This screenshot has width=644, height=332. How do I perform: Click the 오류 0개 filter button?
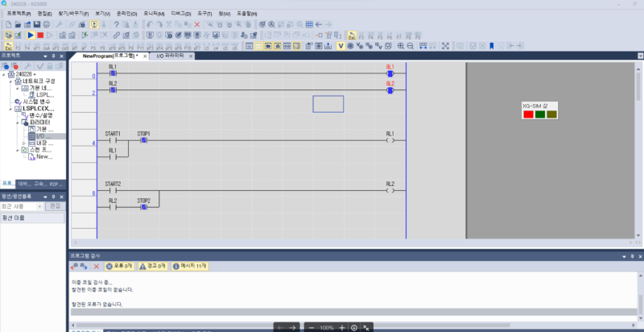click(x=119, y=267)
